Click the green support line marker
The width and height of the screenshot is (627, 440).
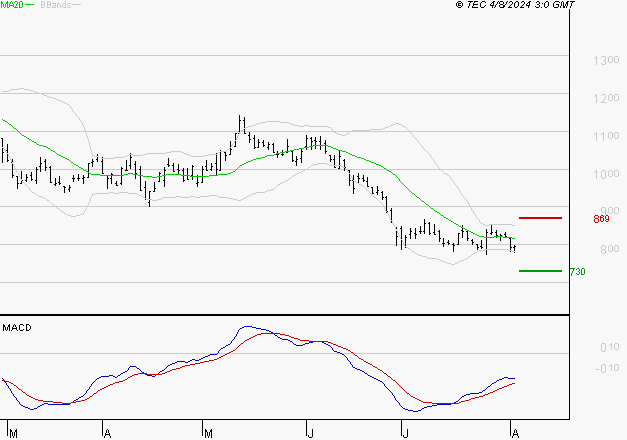point(540,271)
